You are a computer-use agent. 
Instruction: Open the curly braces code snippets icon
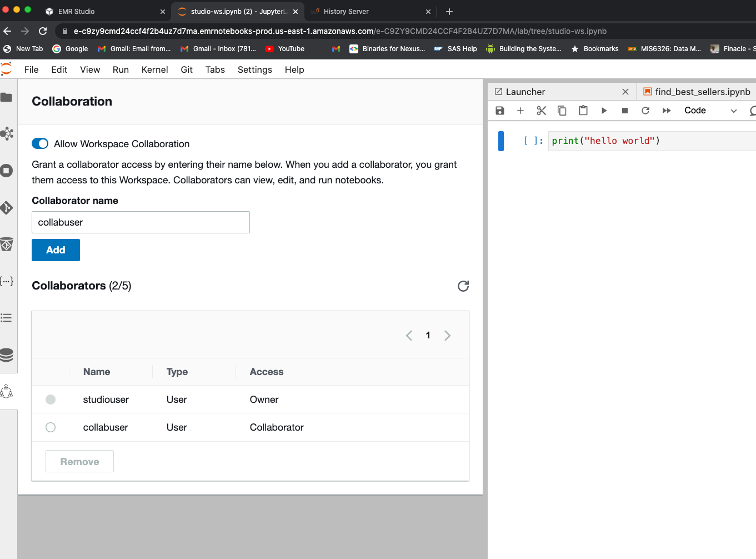point(7,281)
